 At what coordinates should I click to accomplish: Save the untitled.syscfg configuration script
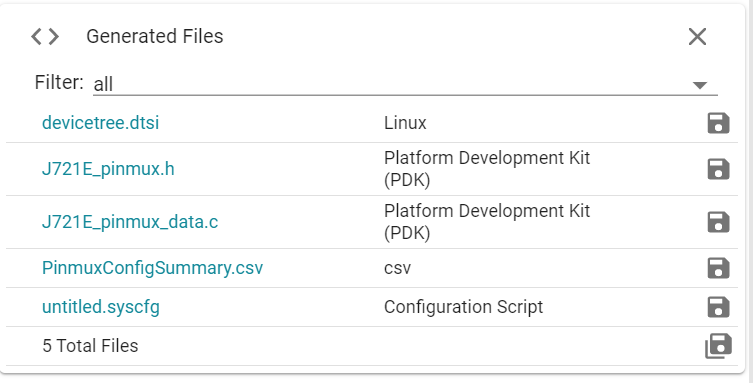[x=718, y=307]
